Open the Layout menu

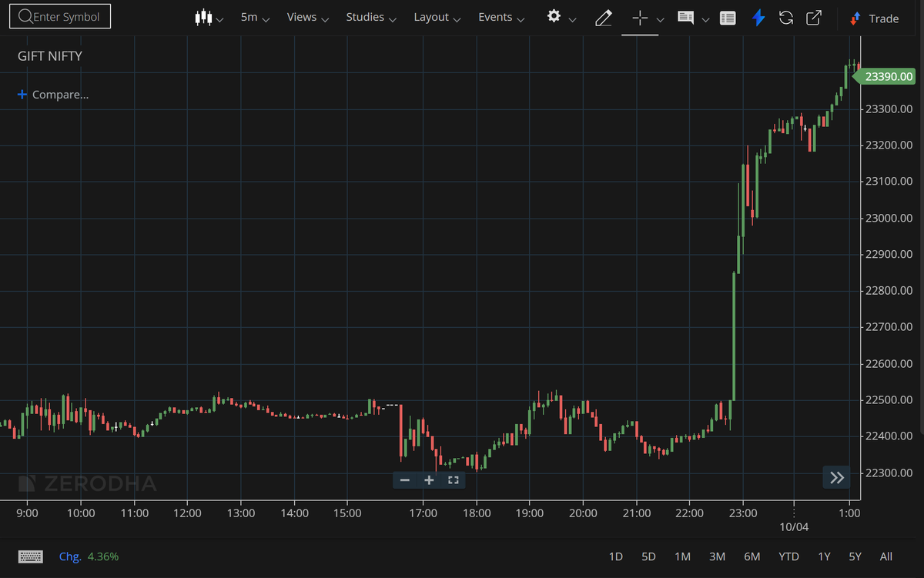(437, 17)
